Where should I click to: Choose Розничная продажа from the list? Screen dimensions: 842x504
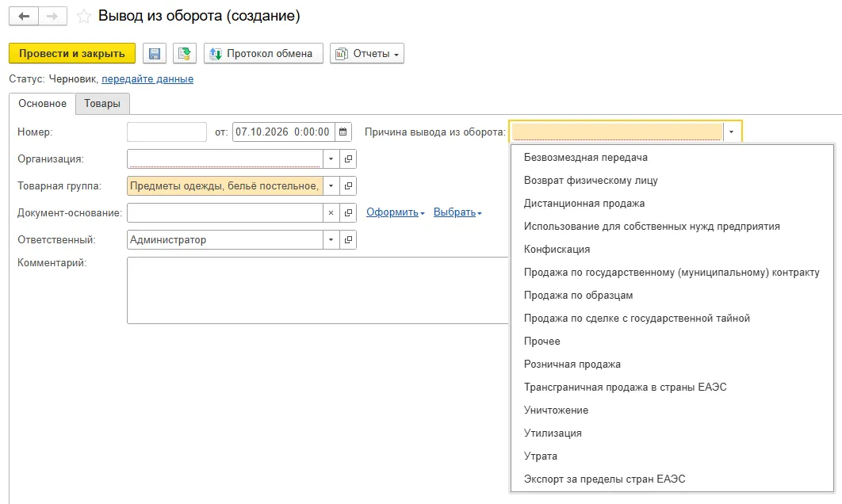coord(572,364)
